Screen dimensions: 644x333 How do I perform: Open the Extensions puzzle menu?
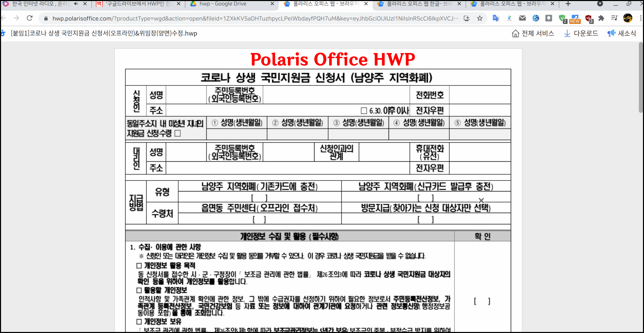tap(601, 18)
